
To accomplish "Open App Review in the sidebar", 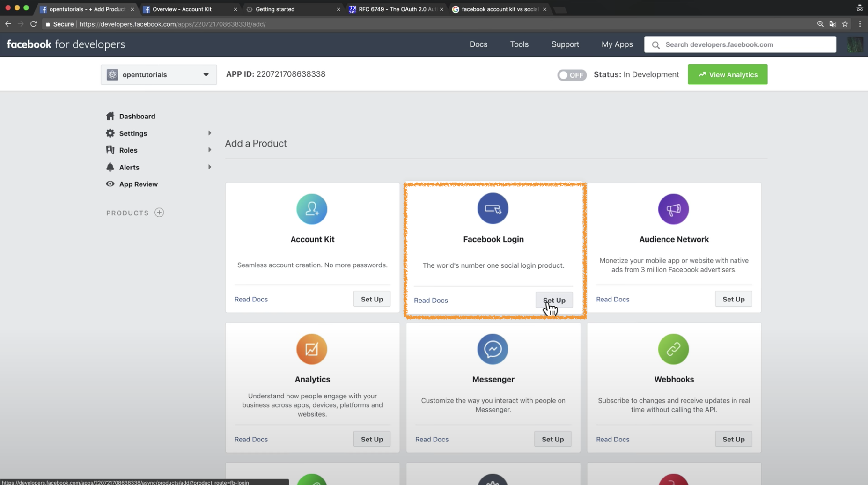I will tap(138, 184).
